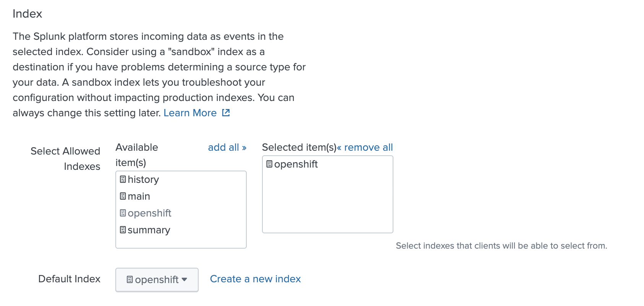Open the Learn More documentation link
The height and width of the screenshot is (306, 644).
tap(190, 113)
